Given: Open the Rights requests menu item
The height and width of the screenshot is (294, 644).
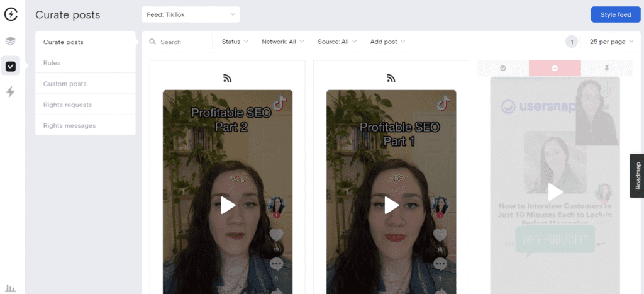Looking at the screenshot, I should coord(86,105).
